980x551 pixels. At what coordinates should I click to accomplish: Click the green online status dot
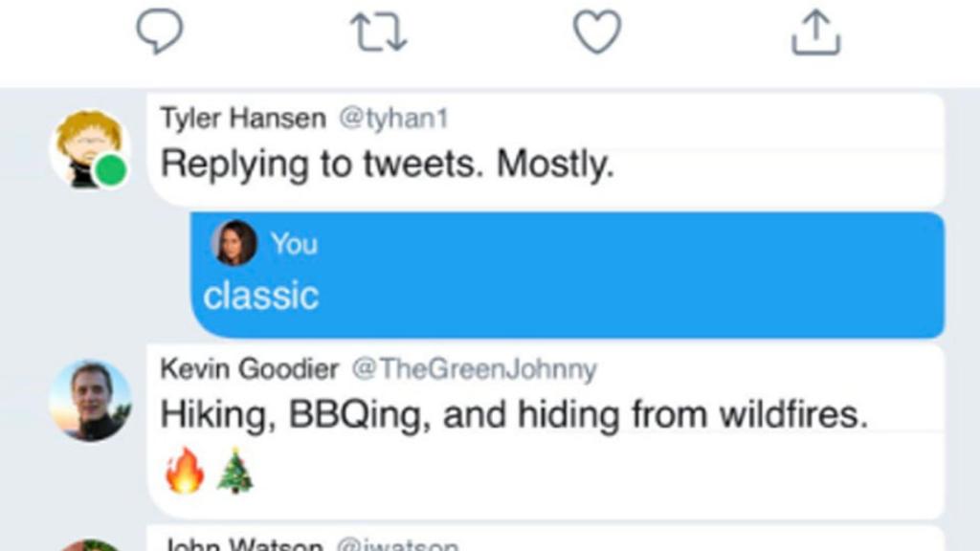pyautogui.click(x=111, y=171)
